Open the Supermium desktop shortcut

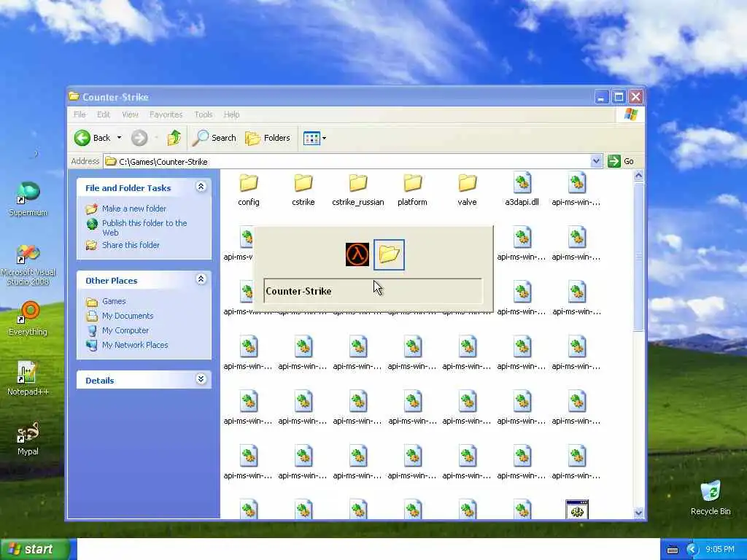point(28,199)
